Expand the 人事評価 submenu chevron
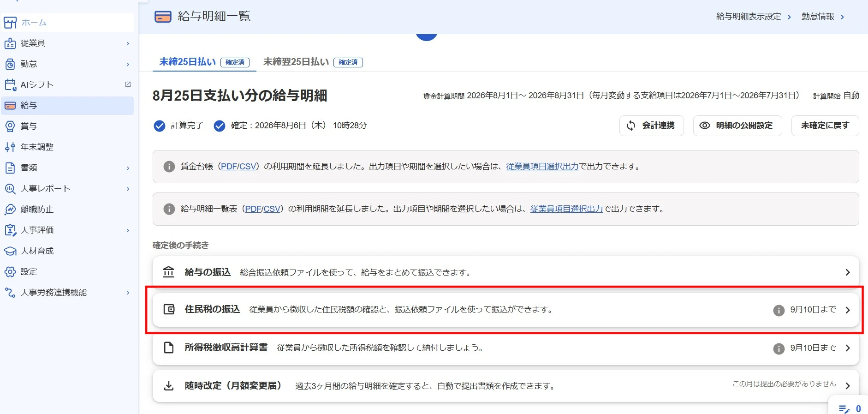Screen dimensions: 868x414 click(x=128, y=230)
